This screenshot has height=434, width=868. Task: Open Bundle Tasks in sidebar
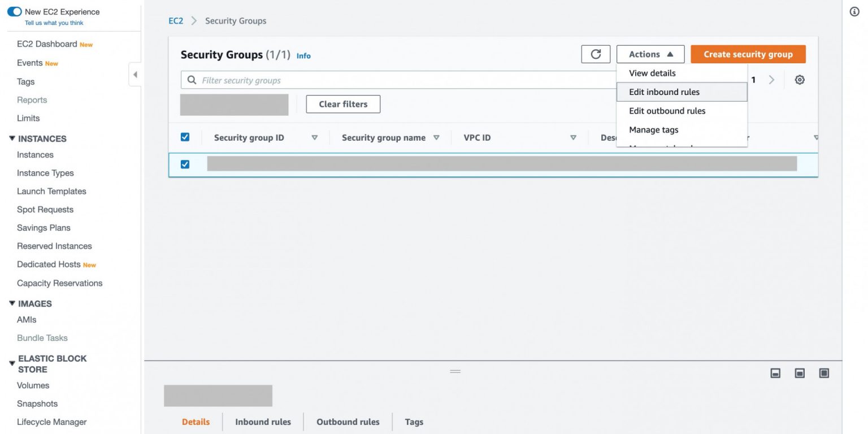click(x=42, y=338)
